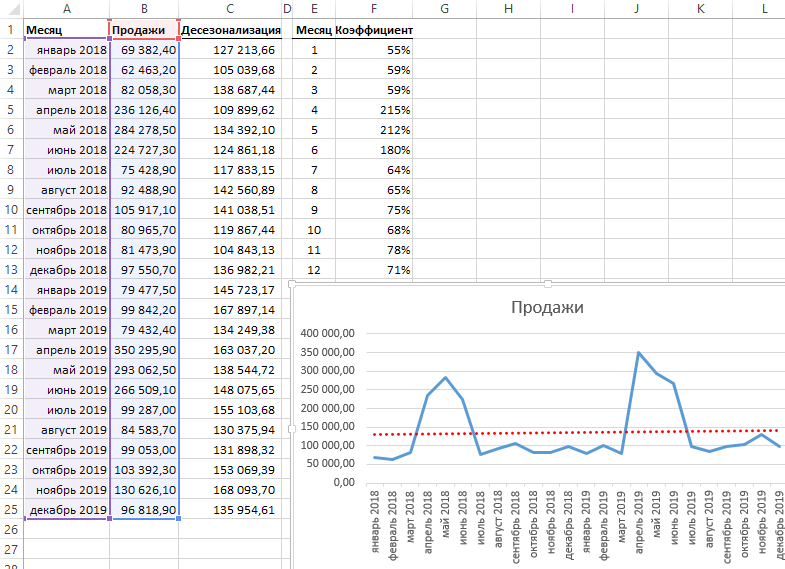Select row 14 header
The width and height of the screenshot is (785, 569).
10,290
